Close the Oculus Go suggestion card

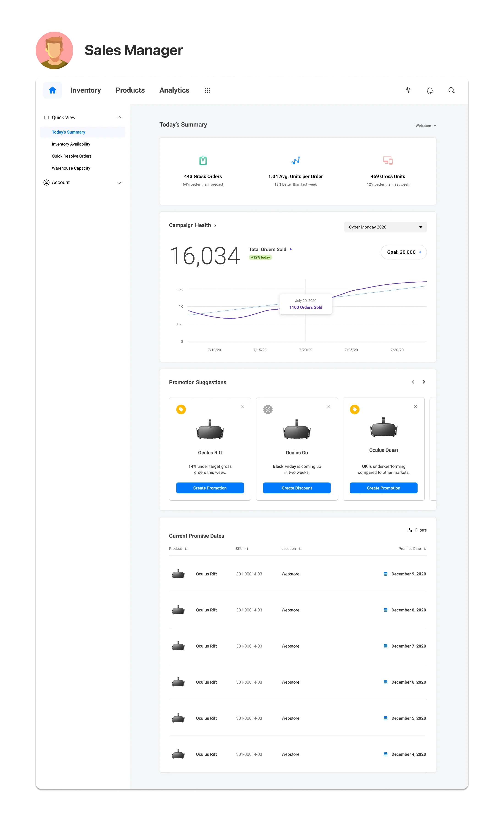[329, 407]
